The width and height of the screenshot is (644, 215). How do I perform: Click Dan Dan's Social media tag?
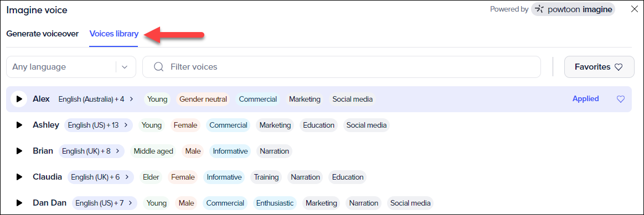(x=410, y=203)
